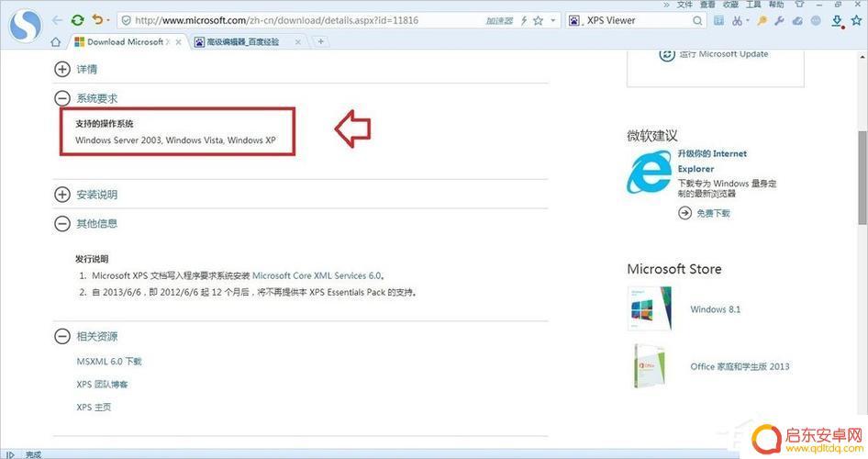Image resolution: width=868 pixels, height=459 pixels.
Task: Open the MSXML 6.0 下载 link
Action: coord(109,362)
